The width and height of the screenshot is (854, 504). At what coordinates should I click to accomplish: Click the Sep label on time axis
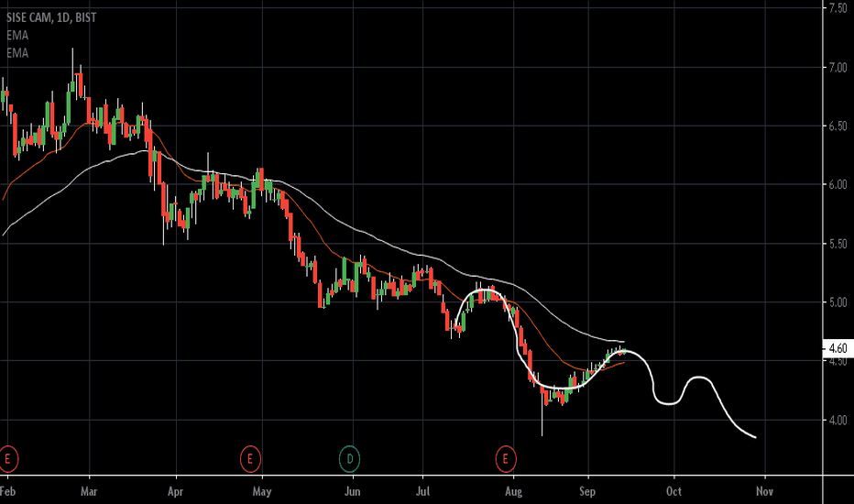point(587,491)
